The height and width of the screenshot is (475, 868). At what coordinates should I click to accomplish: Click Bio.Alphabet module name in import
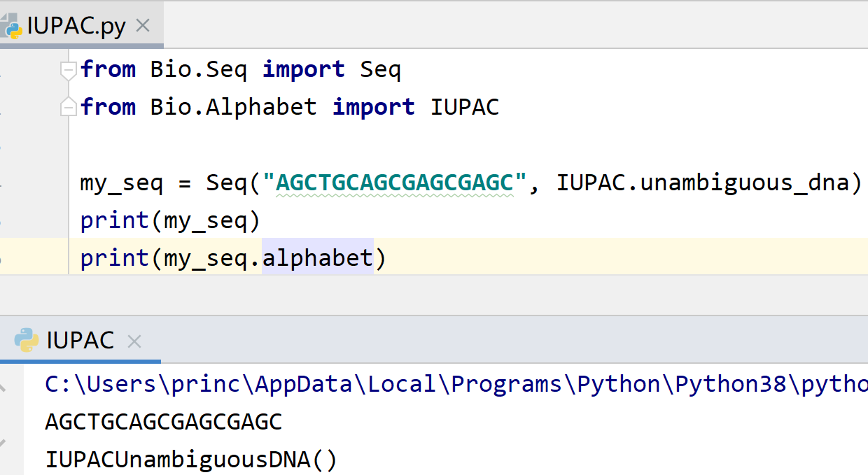233,107
